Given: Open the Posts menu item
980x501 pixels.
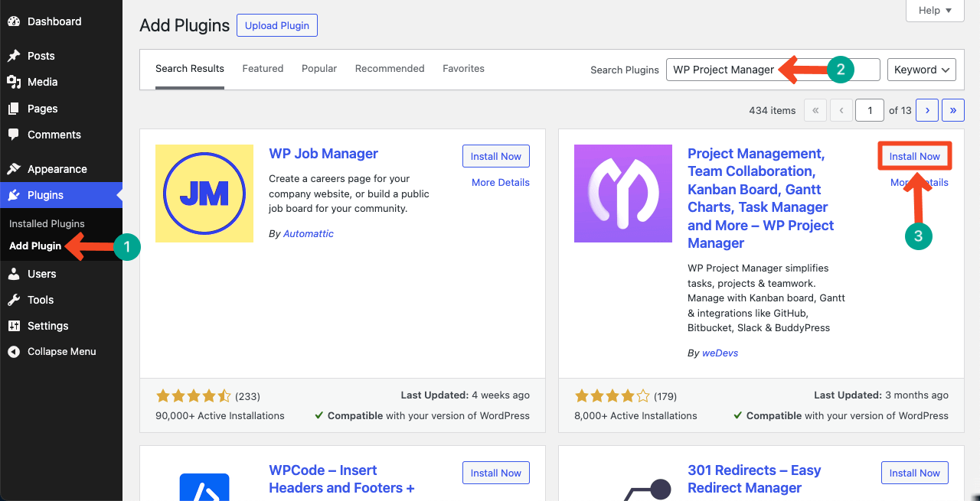Looking at the screenshot, I should click(61, 56).
